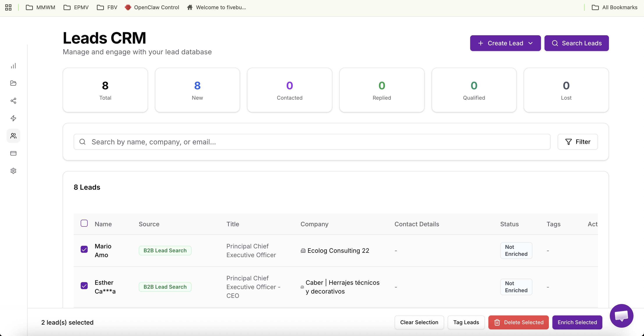
Task: Click the Enrich Selected button
Action: click(x=577, y=322)
